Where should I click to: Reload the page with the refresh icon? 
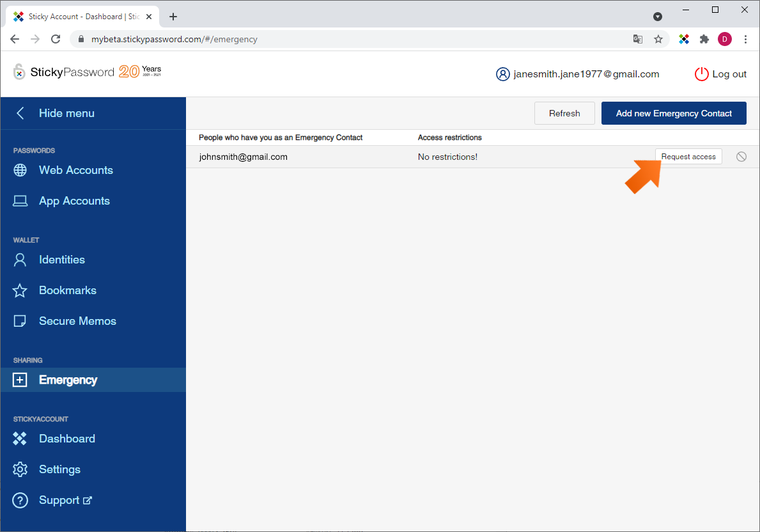click(56, 39)
